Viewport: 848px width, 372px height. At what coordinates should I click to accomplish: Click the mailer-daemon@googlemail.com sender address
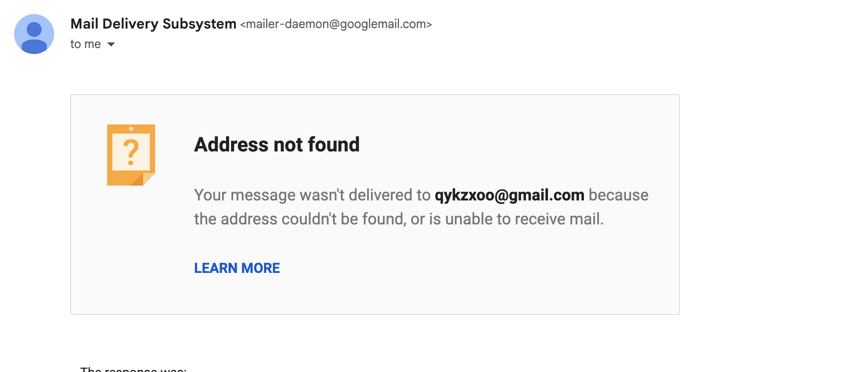pyautogui.click(x=336, y=24)
